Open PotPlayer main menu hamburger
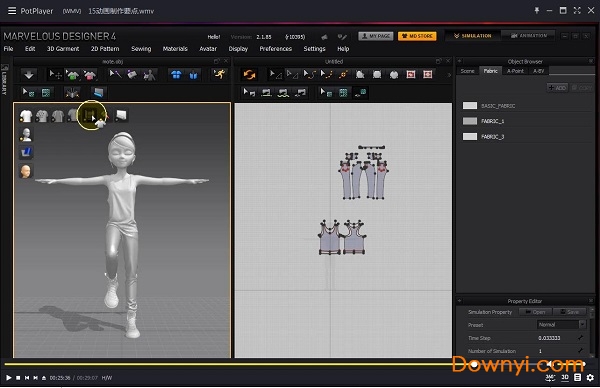Viewport: 600px width, 388px height. click(x=12, y=11)
